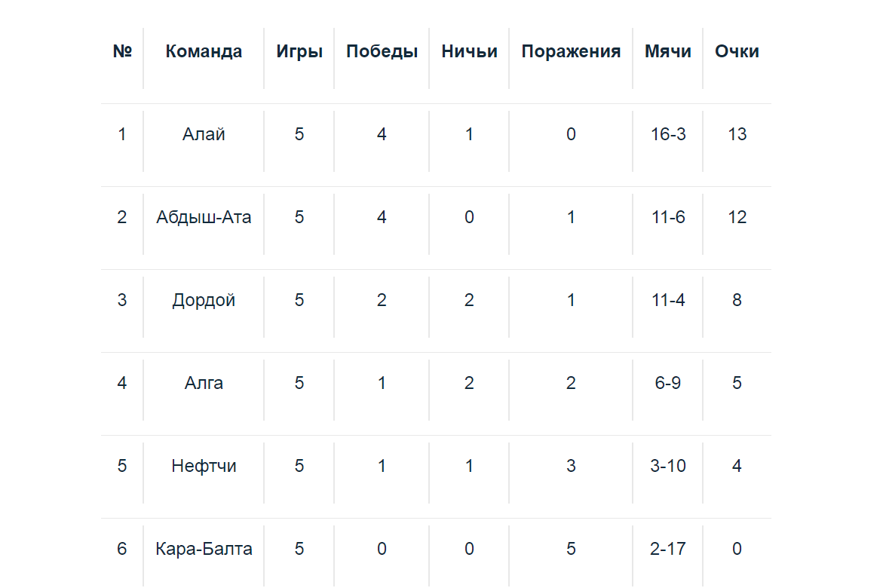This screenshot has height=588, width=886.
Task: Click Абдыш-Ата's points value 12
Action: click(737, 217)
